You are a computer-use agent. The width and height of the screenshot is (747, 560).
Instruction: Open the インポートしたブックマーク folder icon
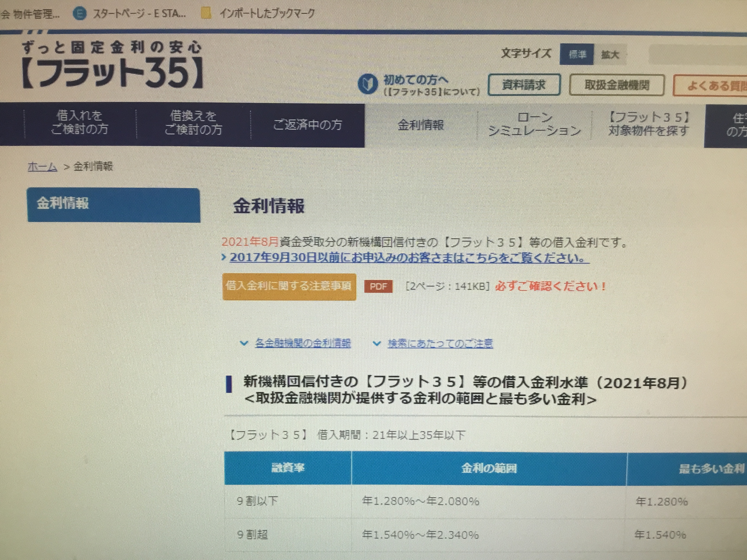pyautogui.click(x=206, y=13)
